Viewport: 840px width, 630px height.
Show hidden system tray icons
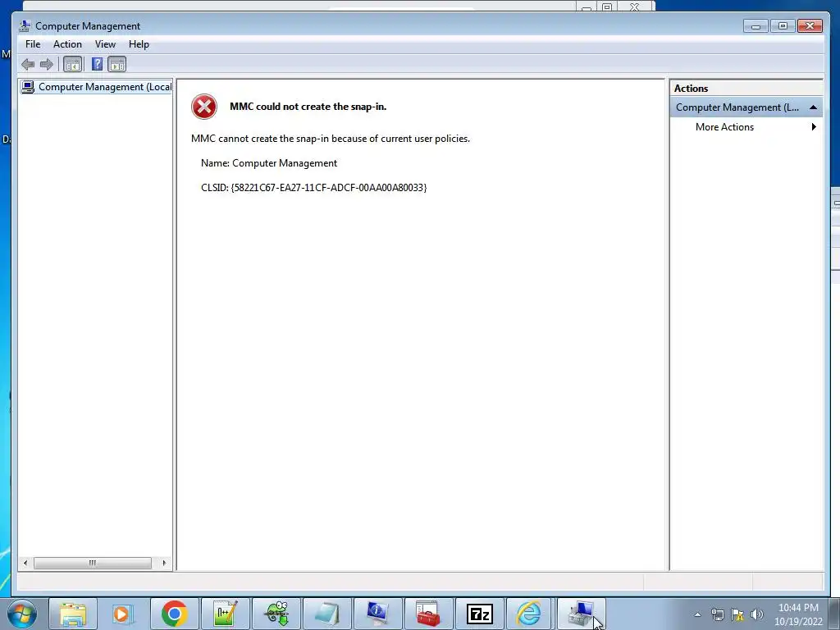(x=697, y=614)
